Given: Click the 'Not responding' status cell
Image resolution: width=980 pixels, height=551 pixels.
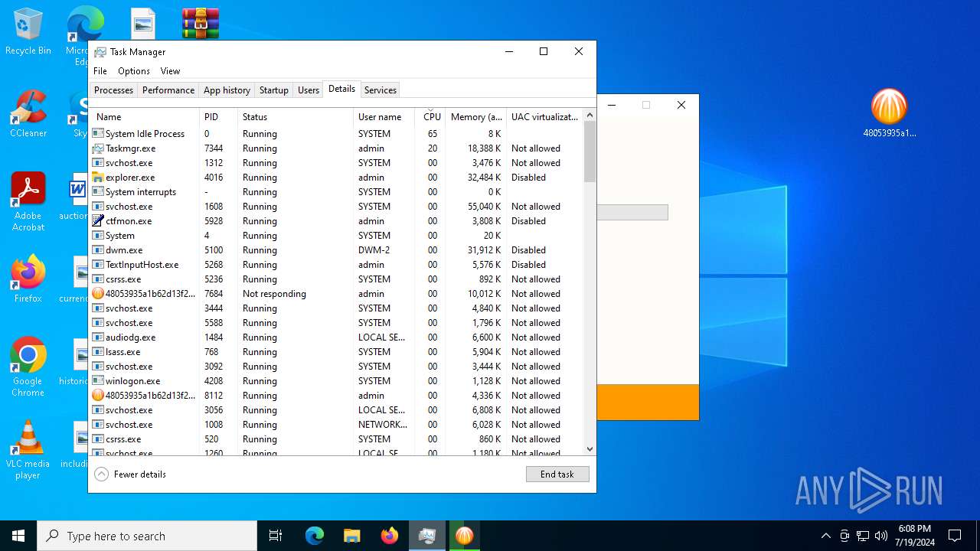Looking at the screenshot, I should pos(274,294).
